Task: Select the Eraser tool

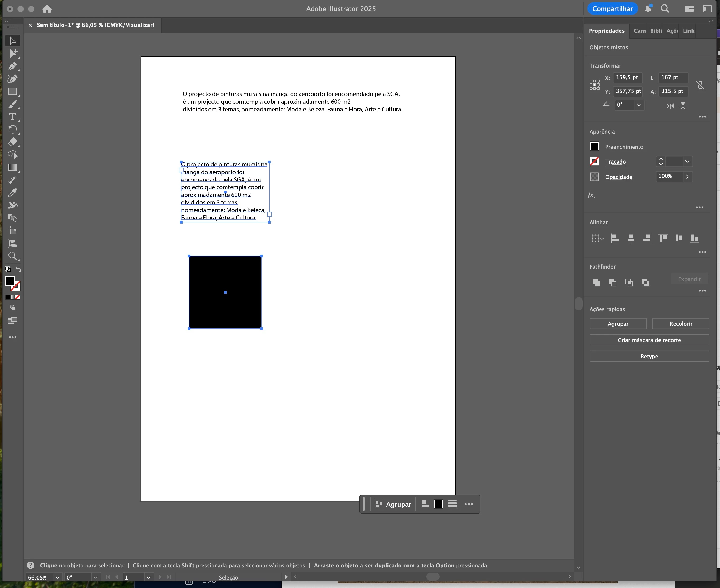Action: (x=12, y=142)
